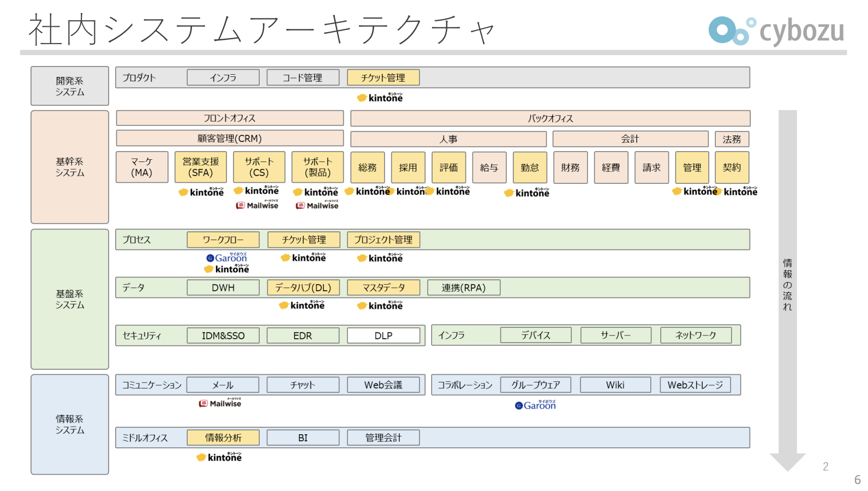
Task: Click the IDM&SSO box
Action: coord(223,336)
